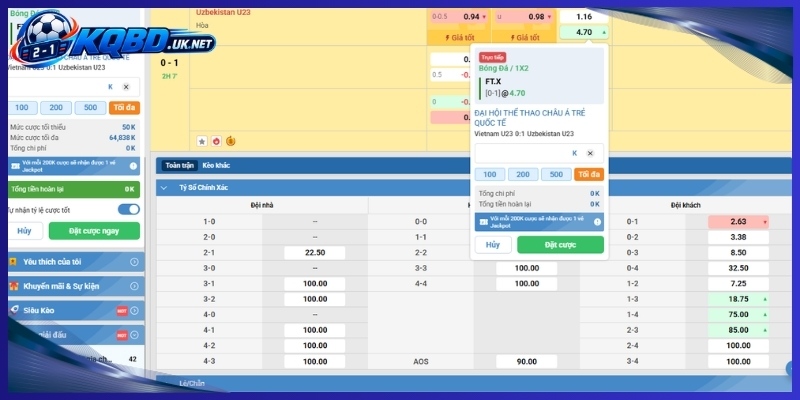Pick correct score 2-1 odds 22.50
The height and width of the screenshot is (400, 800).
[315, 253]
